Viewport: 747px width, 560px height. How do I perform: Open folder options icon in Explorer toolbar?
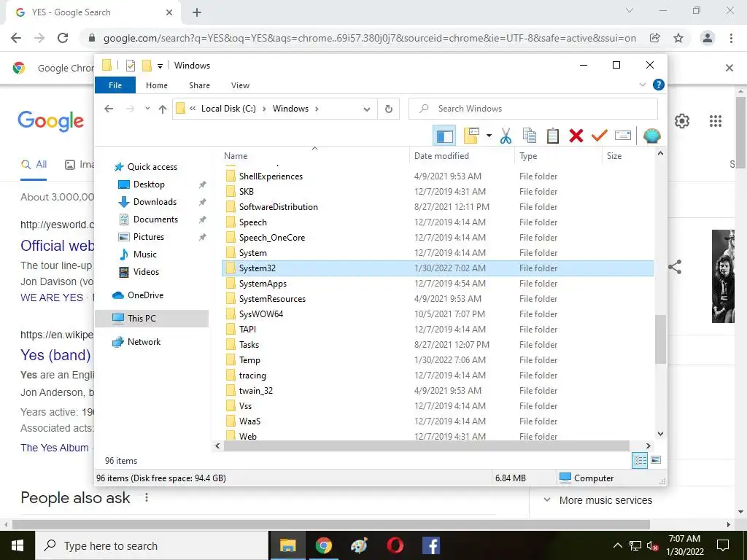click(471, 136)
